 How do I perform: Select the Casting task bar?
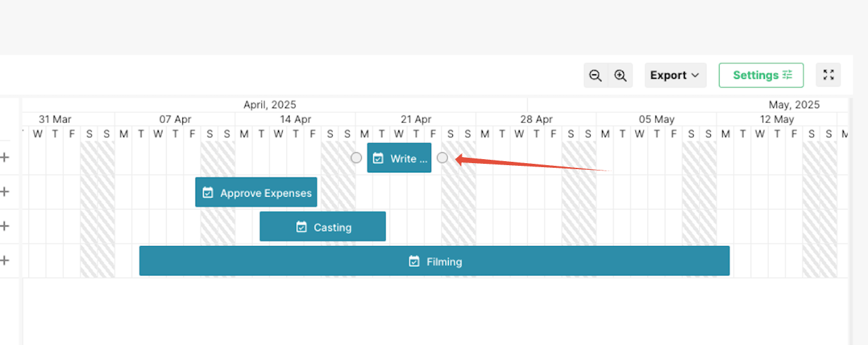[323, 227]
